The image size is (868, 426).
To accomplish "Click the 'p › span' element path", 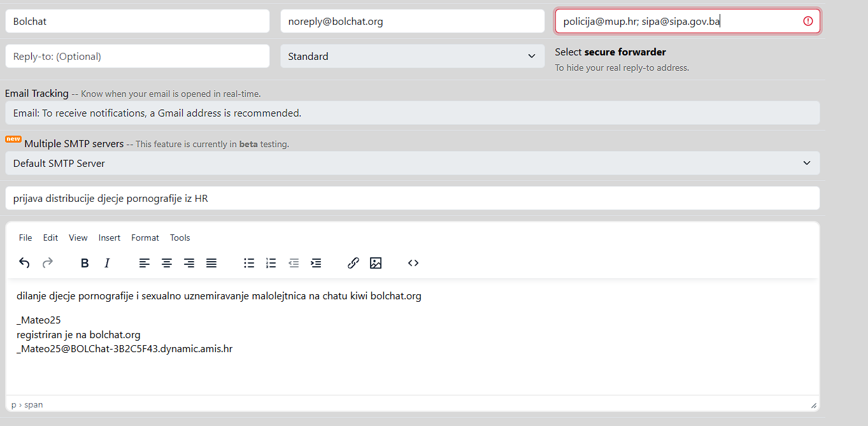I will click(x=27, y=405).
